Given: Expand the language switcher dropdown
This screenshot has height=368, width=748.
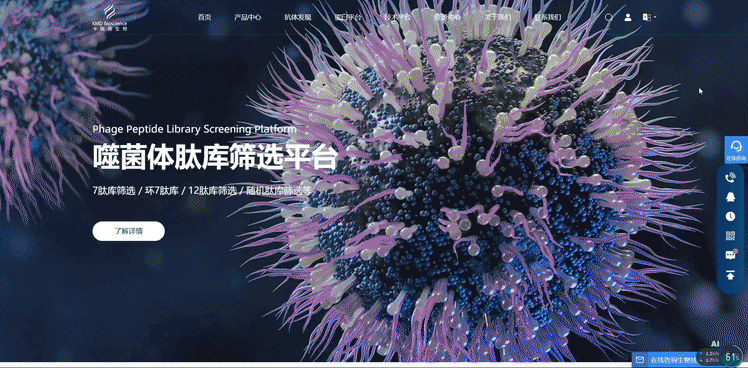Looking at the screenshot, I should click(x=649, y=17).
